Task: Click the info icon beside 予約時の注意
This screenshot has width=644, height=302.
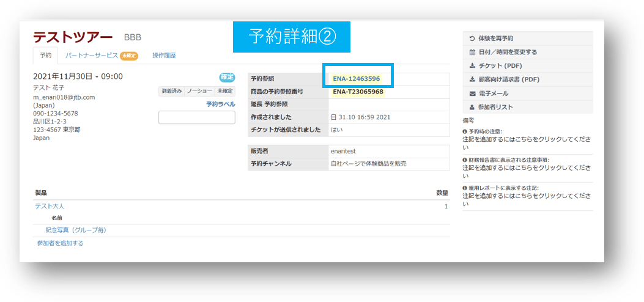Action: point(465,131)
